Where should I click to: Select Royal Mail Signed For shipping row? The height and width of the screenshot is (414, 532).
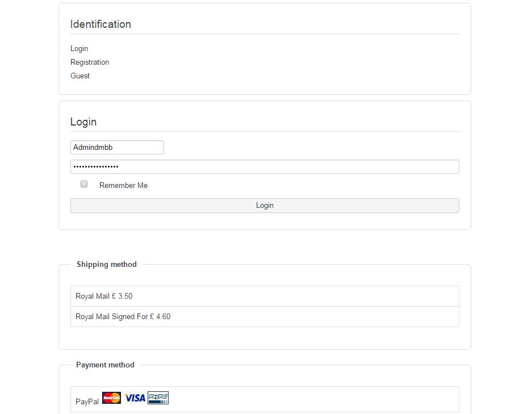tap(265, 317)
